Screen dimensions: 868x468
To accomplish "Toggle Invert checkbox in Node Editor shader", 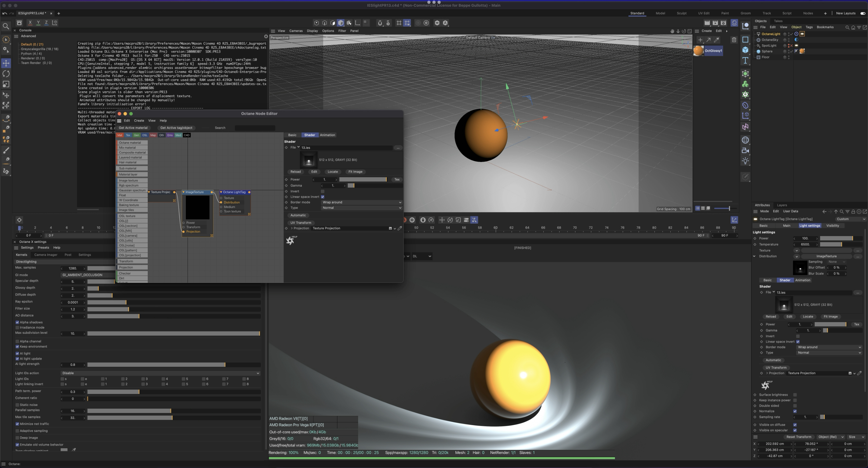I will (x=322, y=191).
